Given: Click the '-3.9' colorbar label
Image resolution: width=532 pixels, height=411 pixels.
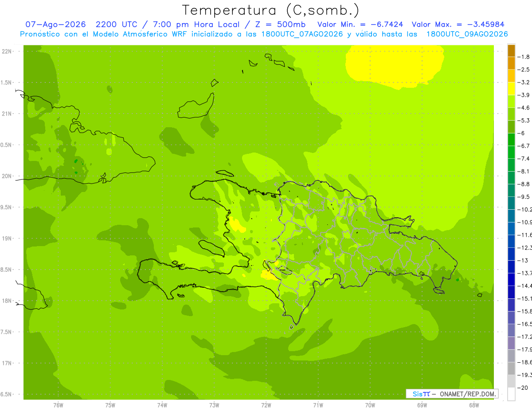Looking at the screenshot, I should [524, 95].
